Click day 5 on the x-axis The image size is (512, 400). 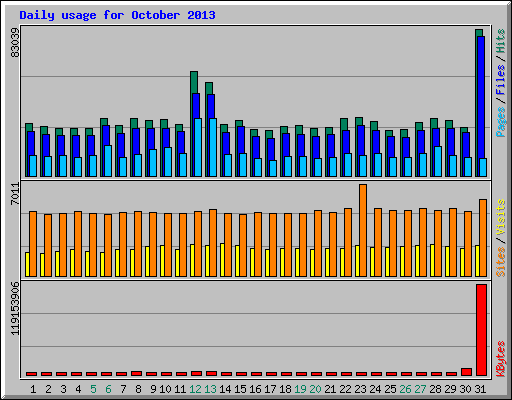click(x=93, y=389)
